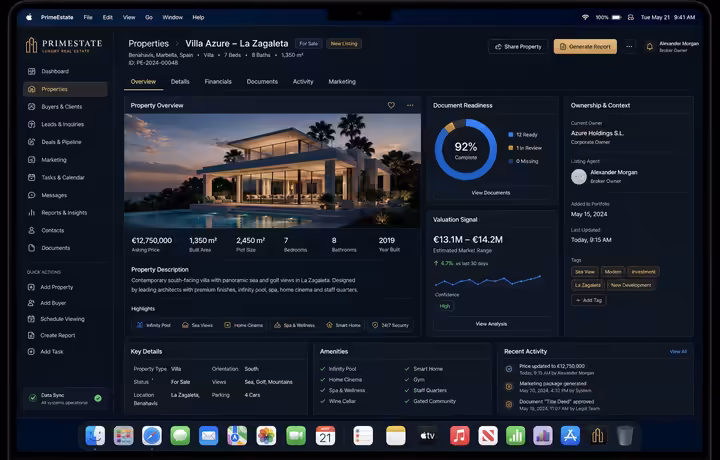Click the Apple menu logo
This screenshot has height=460, width=720.
tap(29, 17)
